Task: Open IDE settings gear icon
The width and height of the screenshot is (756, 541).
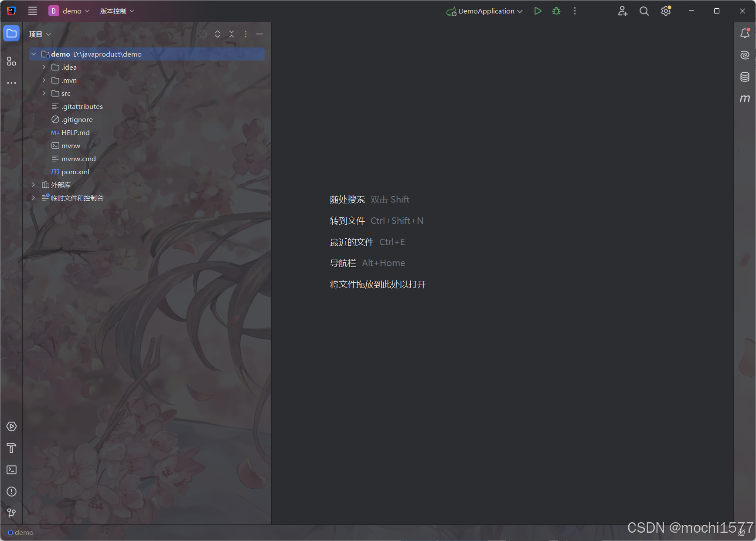Action: (666, 11)
